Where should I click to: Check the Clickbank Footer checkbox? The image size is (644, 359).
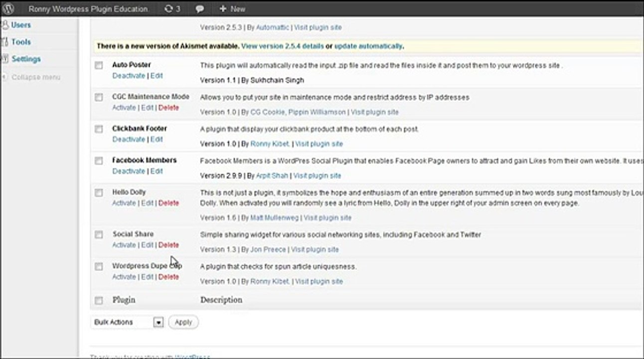coord(99,129)
